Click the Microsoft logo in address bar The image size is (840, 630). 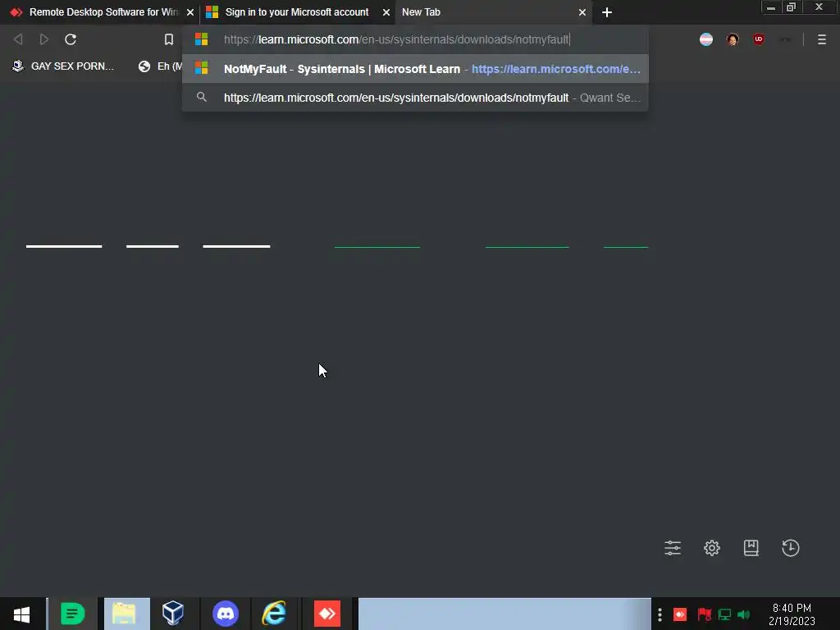coord(202,39)
